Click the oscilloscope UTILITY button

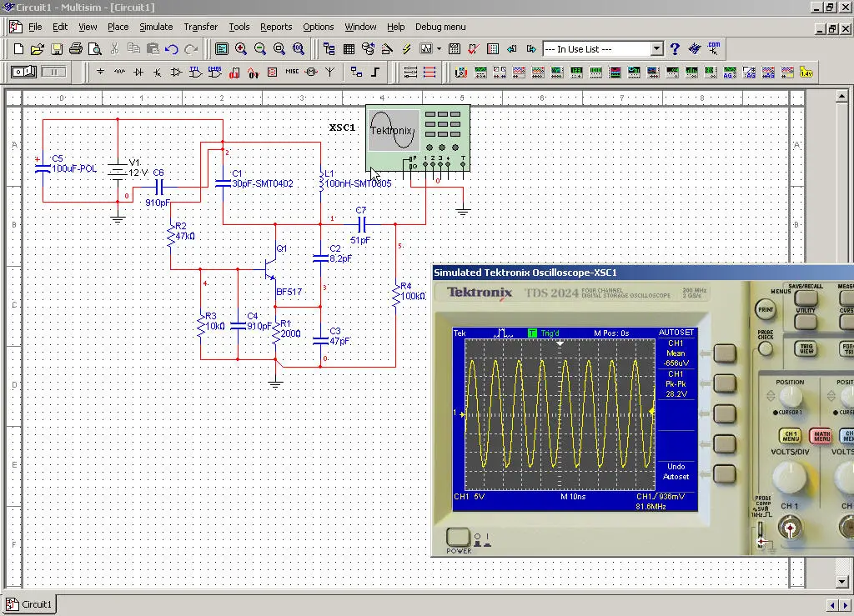[x=806, y=322]
